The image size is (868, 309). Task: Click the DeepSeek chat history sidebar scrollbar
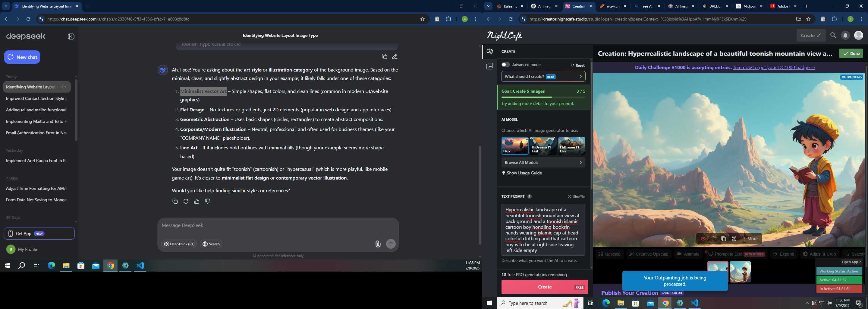76,110
